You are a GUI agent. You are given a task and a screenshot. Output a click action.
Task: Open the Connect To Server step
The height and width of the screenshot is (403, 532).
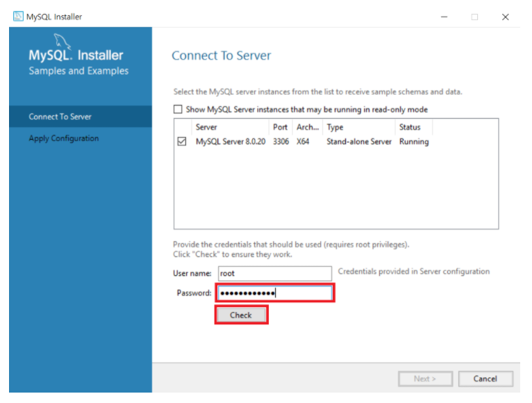(x=81, y=117)
